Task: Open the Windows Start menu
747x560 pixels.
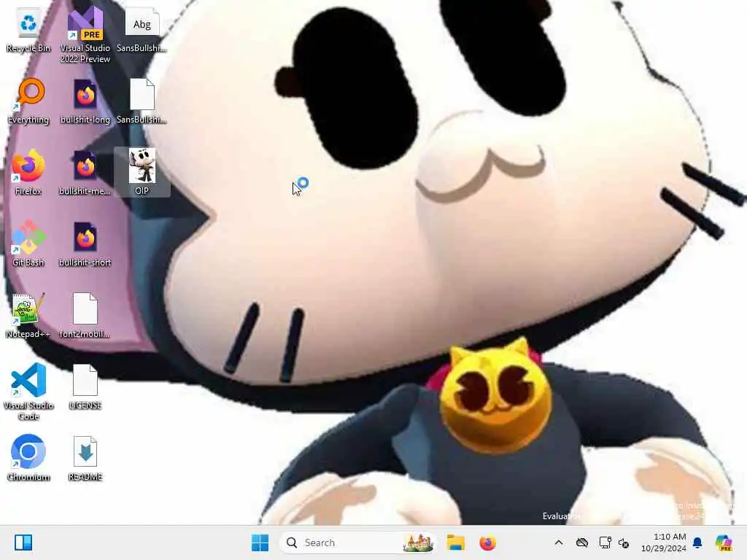Action: (x=260, y=542)
